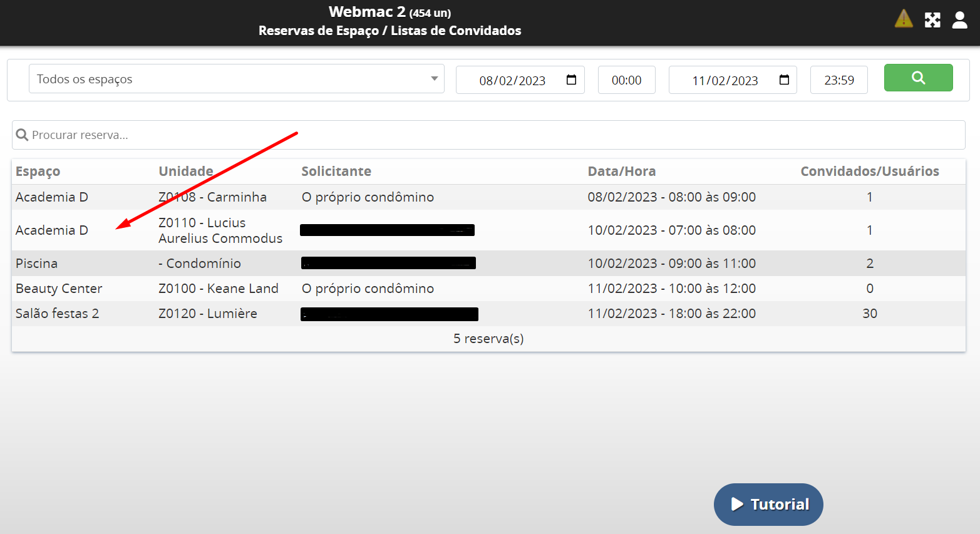Image resolution: width=980 pixels, height=534 pixels.
Task: Click the 00:00 start time field
Action: (x=626, y=80)
